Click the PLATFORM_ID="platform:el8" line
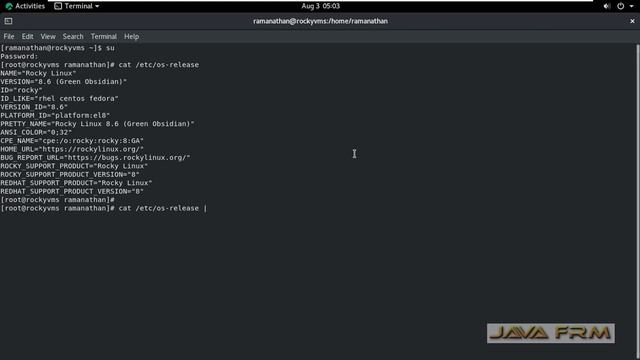Screen dimensions: 640x360 (55, 116)
